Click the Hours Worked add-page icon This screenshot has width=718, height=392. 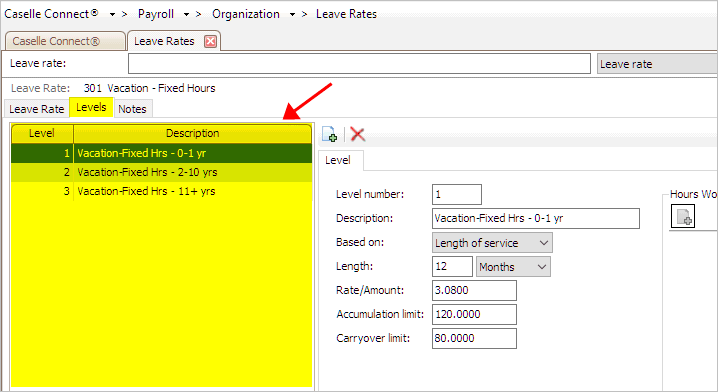click(683, 216)
